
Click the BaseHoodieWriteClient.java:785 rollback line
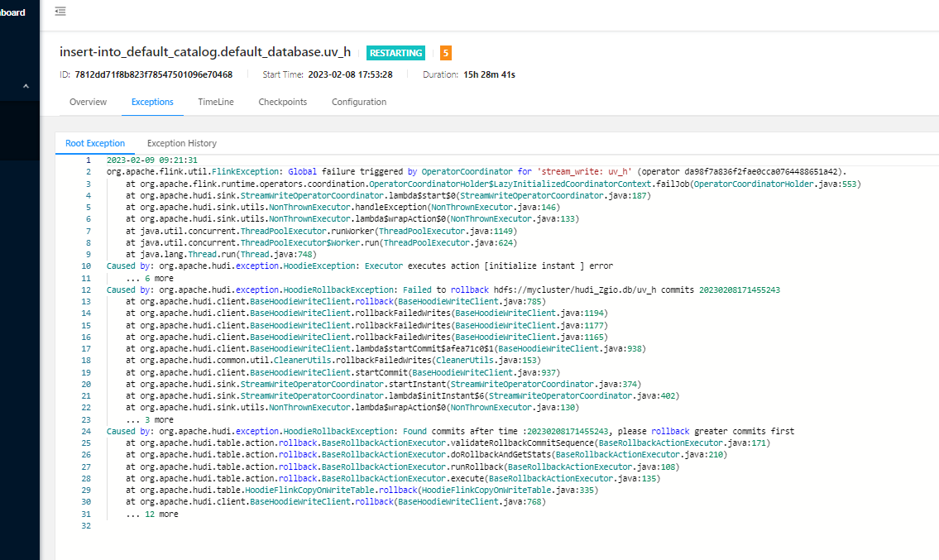click(x=336, y=301)
